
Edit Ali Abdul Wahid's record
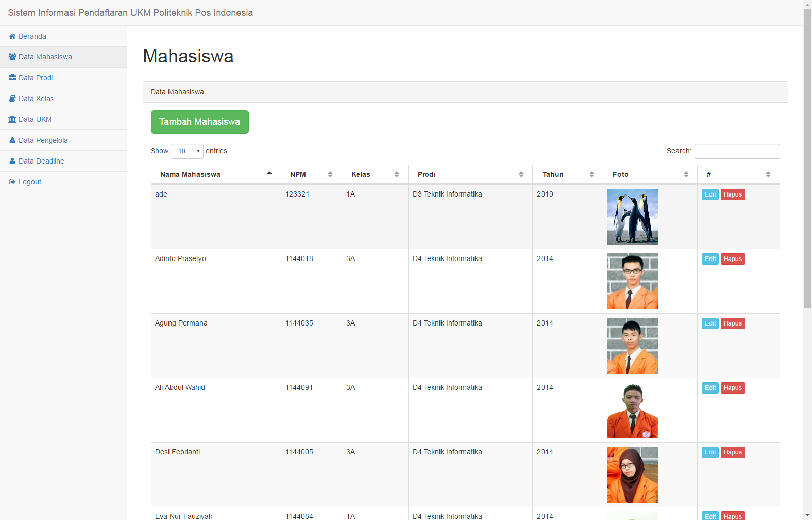point(710,388)
